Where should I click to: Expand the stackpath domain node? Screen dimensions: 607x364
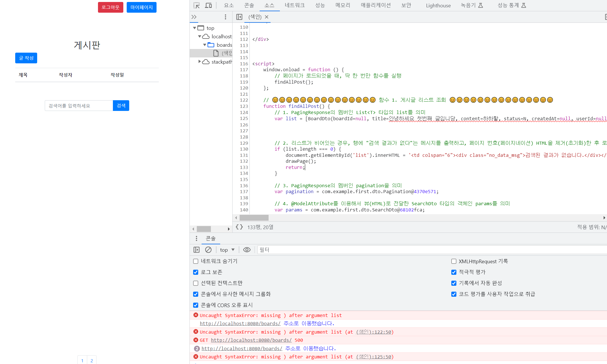tap(200, 62)
